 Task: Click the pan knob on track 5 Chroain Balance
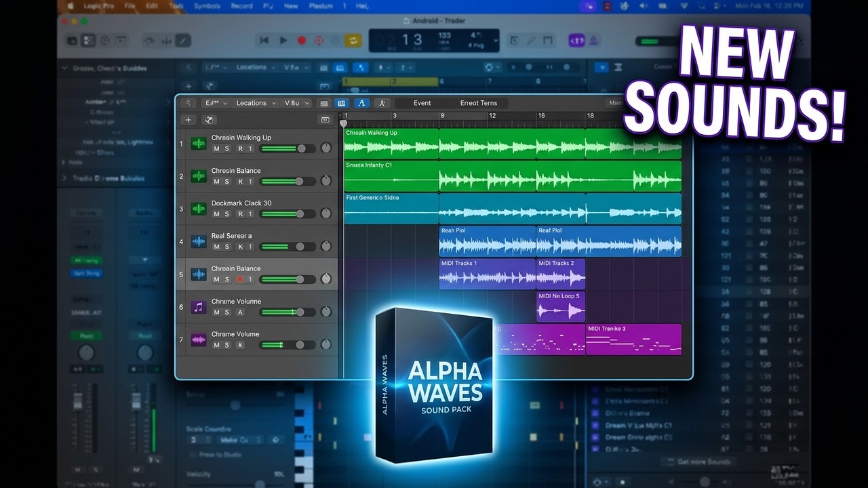tap(326, 279)
